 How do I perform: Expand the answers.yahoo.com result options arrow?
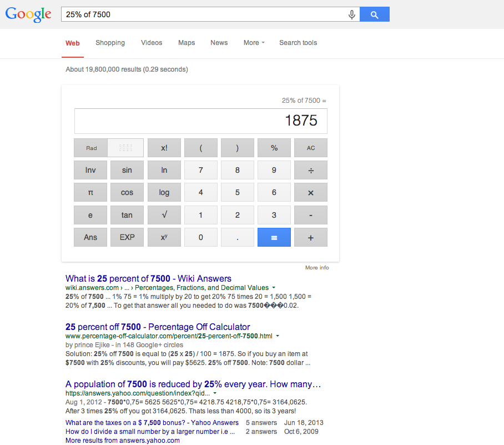click(x=215, y=393)
